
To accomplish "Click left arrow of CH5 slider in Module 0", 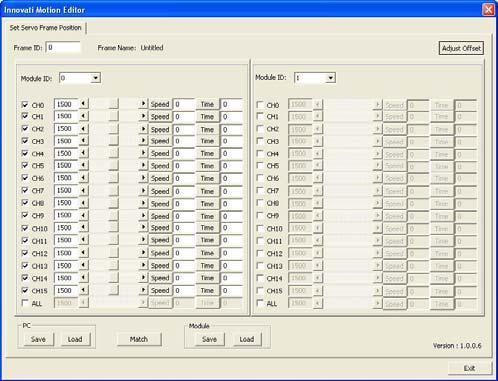I will [x=83, y=166].
